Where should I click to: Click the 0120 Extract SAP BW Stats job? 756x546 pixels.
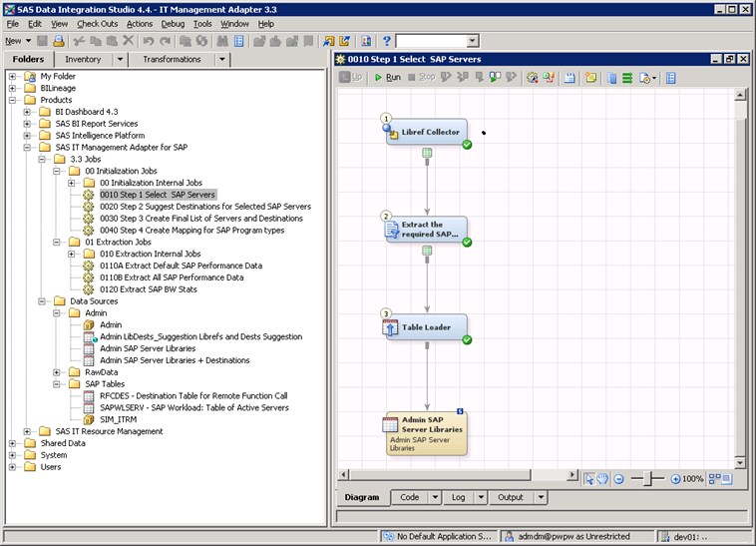point(149,289)
